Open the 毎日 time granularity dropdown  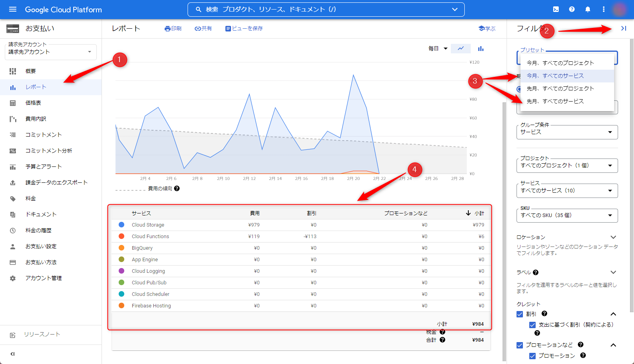point(438,49)
